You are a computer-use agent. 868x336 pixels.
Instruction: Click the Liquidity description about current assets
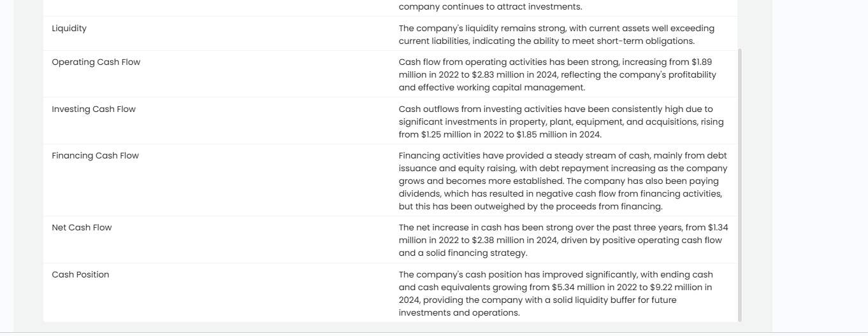coord(556,34)
